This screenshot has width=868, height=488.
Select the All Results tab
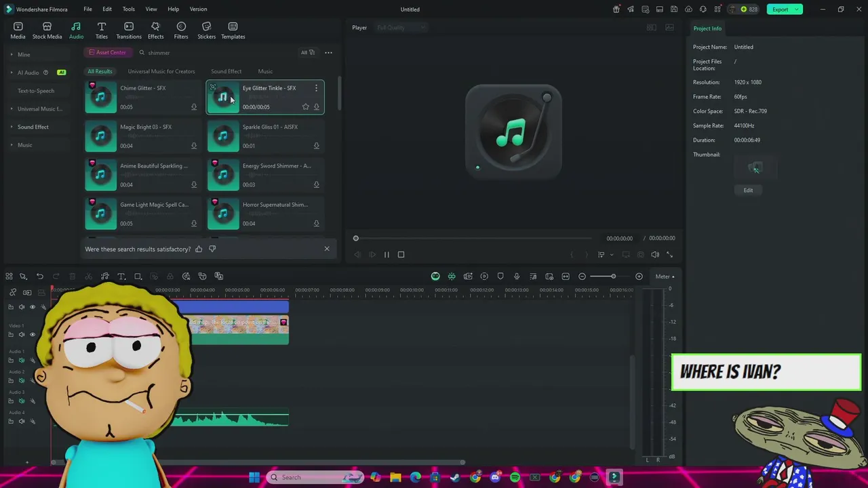[x=100, y=71]
